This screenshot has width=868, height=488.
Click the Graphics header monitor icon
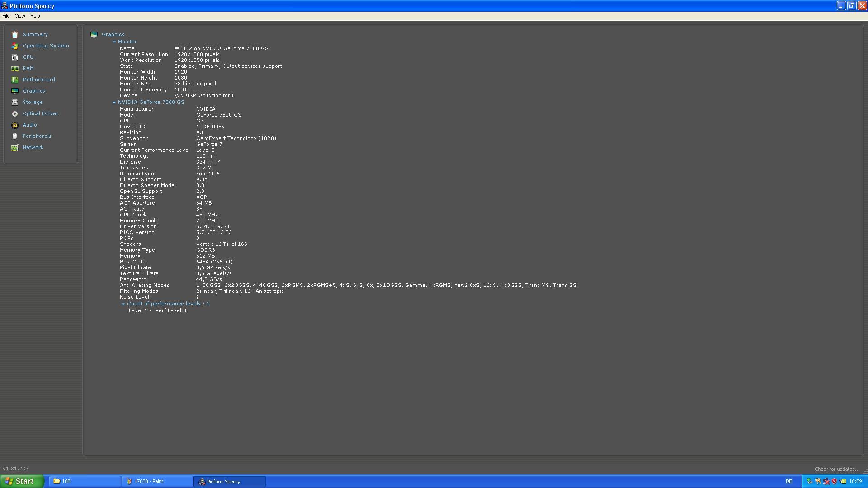pos(94,34)
